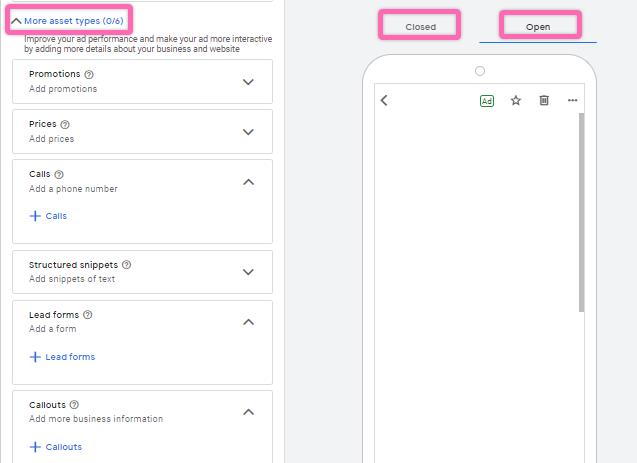The image size is (637, 463).
Task: Add a phone number via Calls link
Action: (x=49, y=216)
